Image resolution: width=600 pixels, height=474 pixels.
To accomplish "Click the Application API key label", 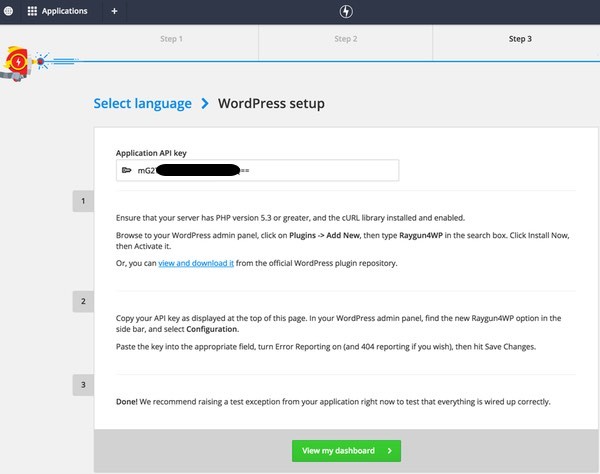I will coord(151,153).
